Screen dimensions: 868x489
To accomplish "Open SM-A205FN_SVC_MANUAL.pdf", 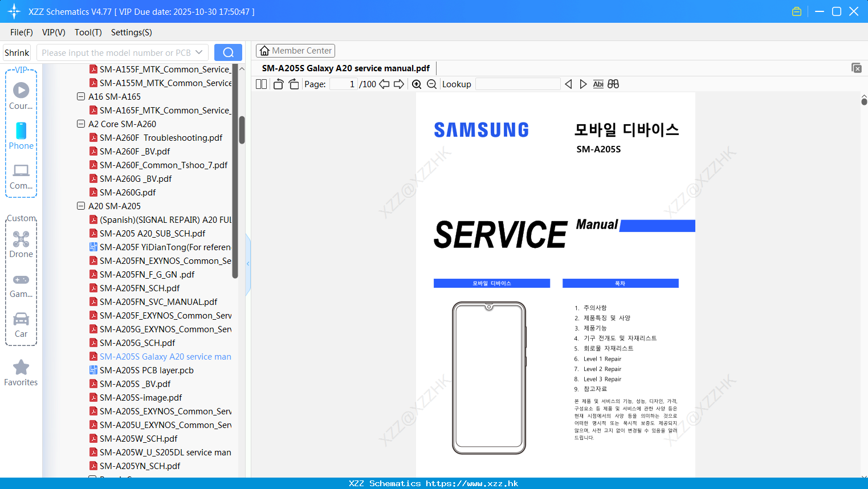I will (158, 302).
